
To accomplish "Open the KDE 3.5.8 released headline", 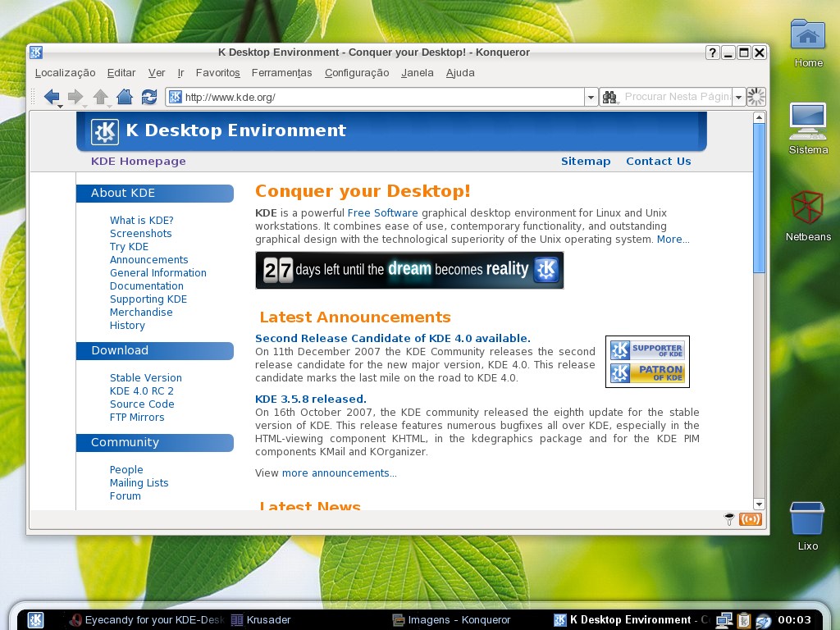I will pyautogui.click(x=311, y=399).
